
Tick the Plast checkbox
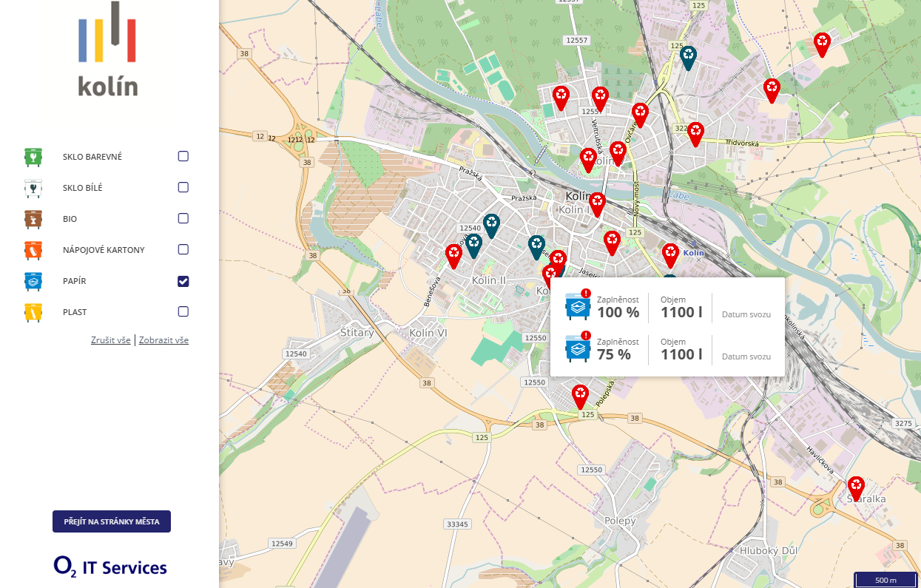[183, 312]
